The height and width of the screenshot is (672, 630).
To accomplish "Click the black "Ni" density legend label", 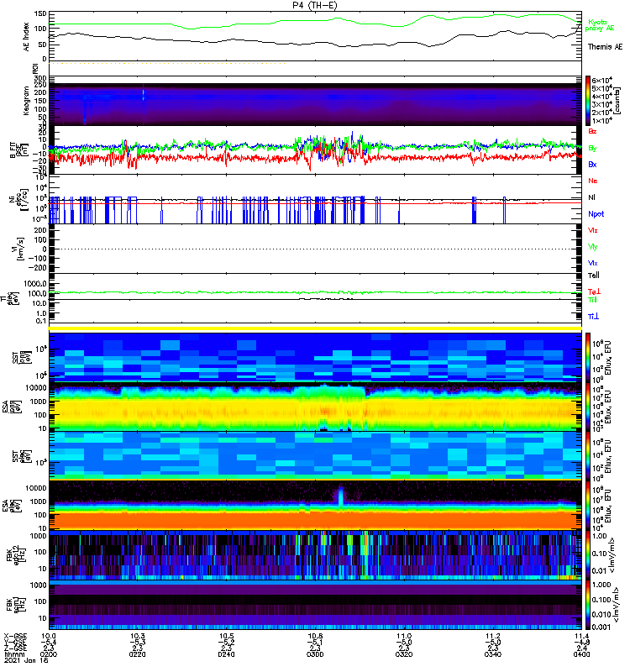I will point(591,197).
